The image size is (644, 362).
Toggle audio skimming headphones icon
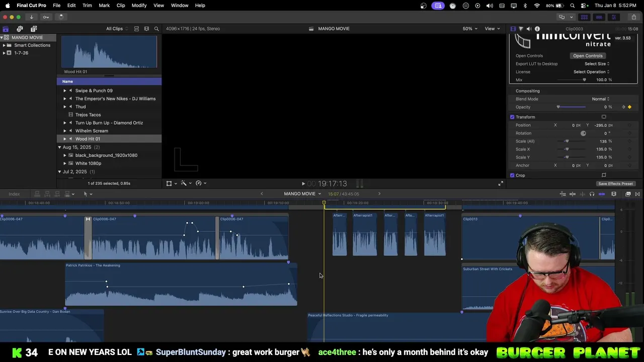point(592,194)
